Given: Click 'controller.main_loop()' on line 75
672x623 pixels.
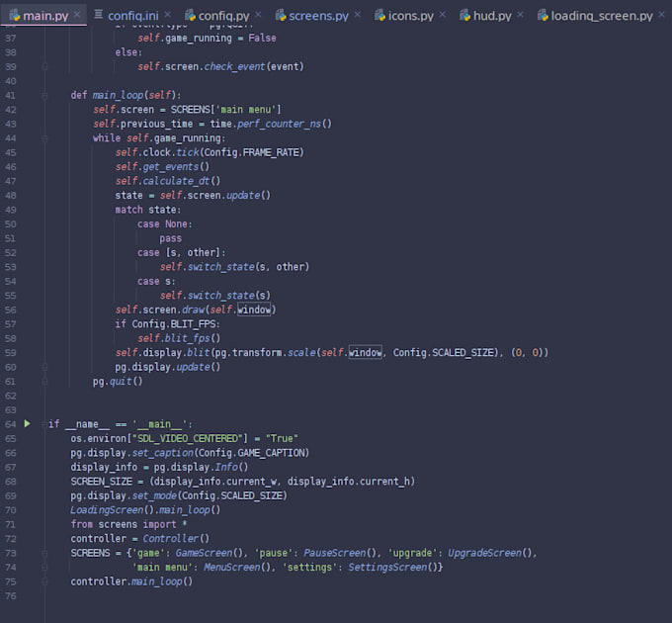Looking at the screenshot, I should tap(131, 581).
